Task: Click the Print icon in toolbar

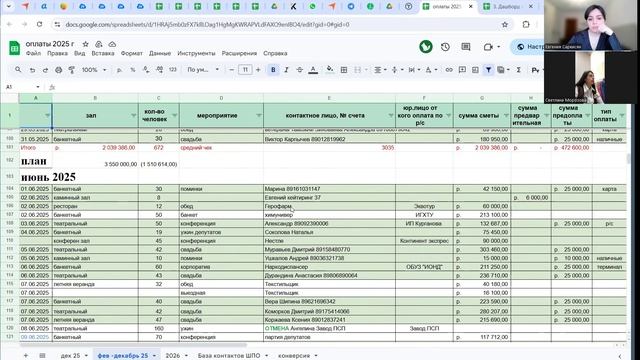Action: click(x=58, y=70)
